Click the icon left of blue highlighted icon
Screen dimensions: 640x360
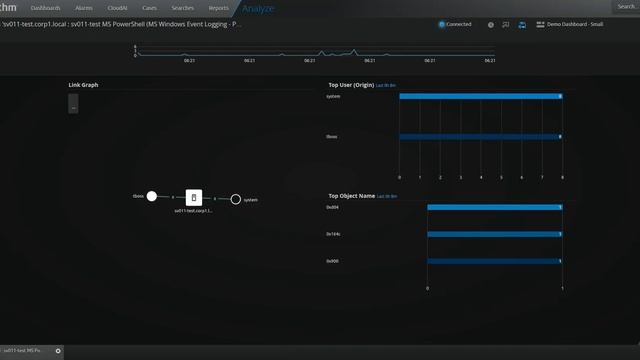[x=506, y=25]
